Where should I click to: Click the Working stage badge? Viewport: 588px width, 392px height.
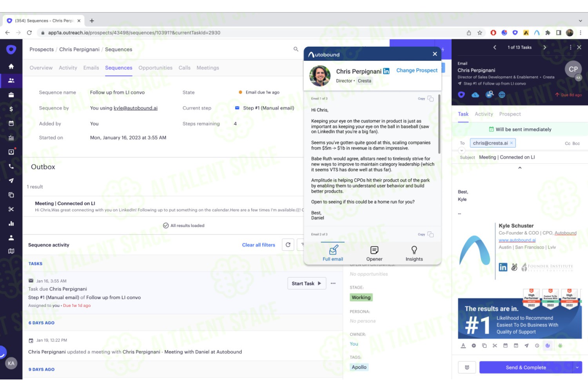pos(361,298)
